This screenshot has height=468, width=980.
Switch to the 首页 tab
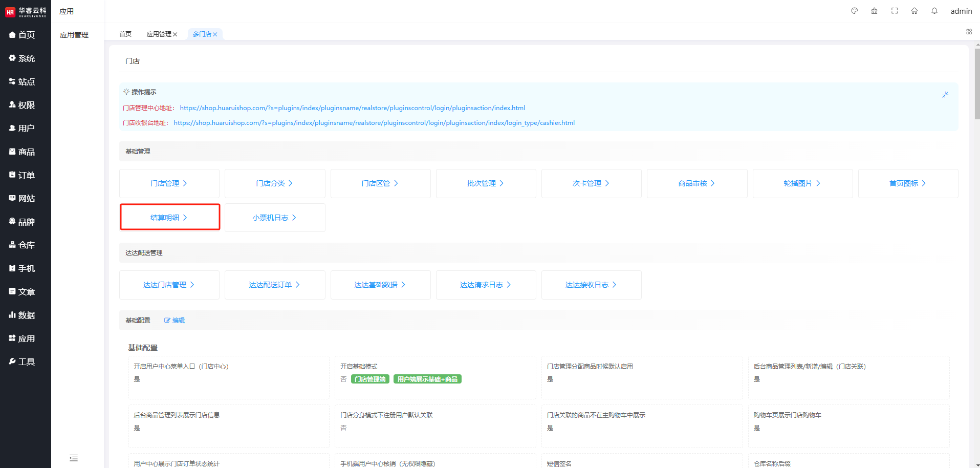tap(125, 34)
